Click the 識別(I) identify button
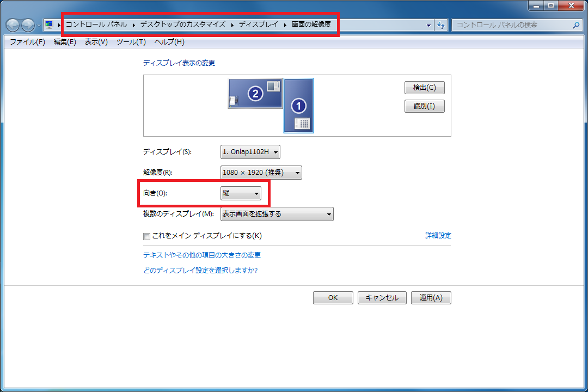This screenshot has width=588, height=392. click(x=425, y=106)
